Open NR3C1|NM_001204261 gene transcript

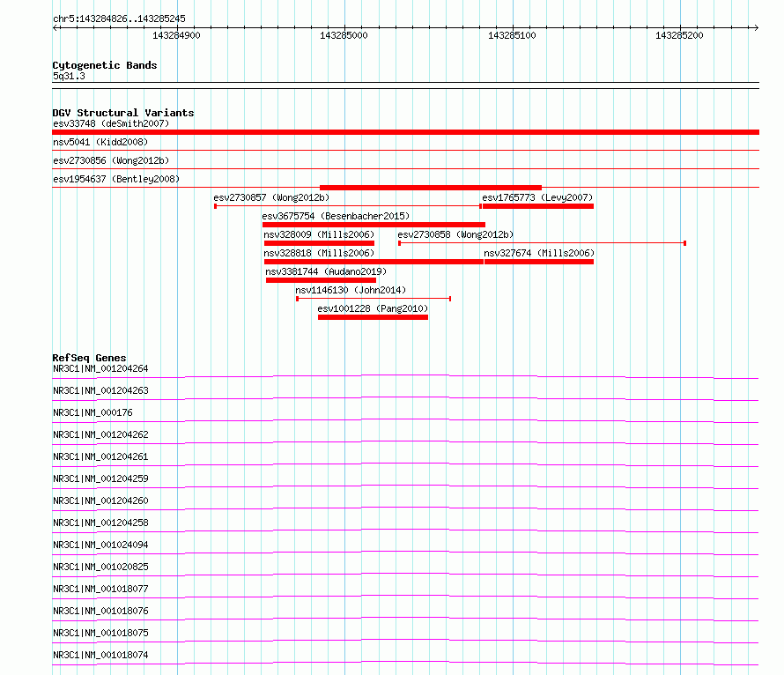pyautogui.click(x=100, y=456)
